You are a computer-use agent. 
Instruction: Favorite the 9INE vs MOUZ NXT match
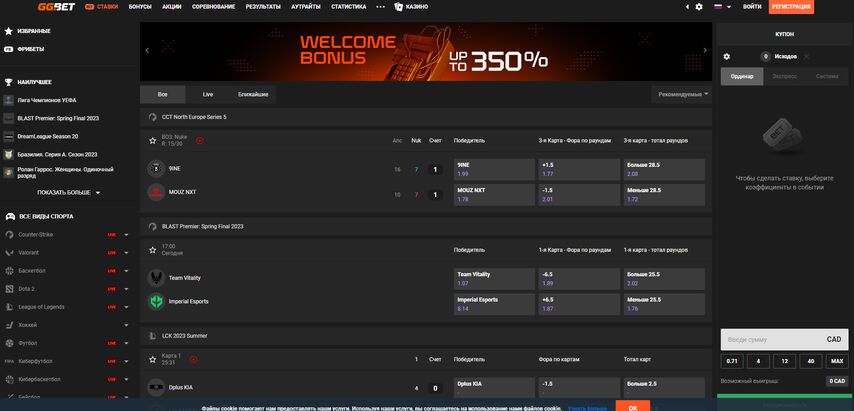[x=152, y=140]
